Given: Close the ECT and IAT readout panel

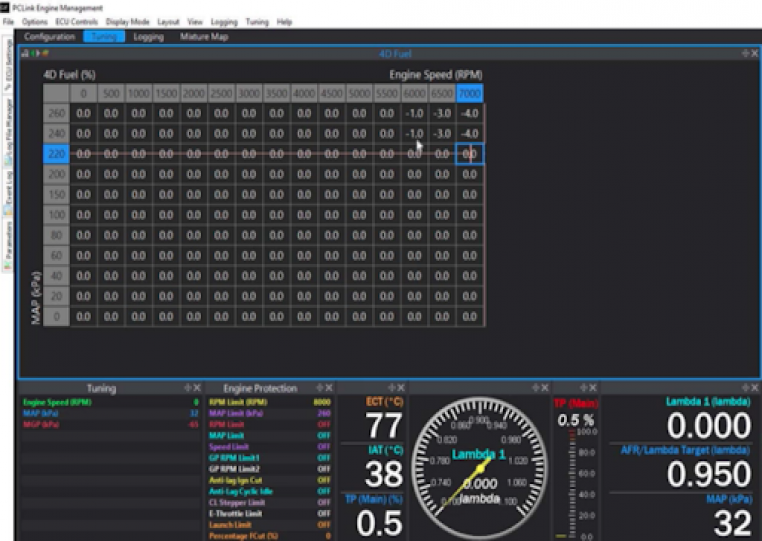Looking at the screenshot, I should (401, 387).
